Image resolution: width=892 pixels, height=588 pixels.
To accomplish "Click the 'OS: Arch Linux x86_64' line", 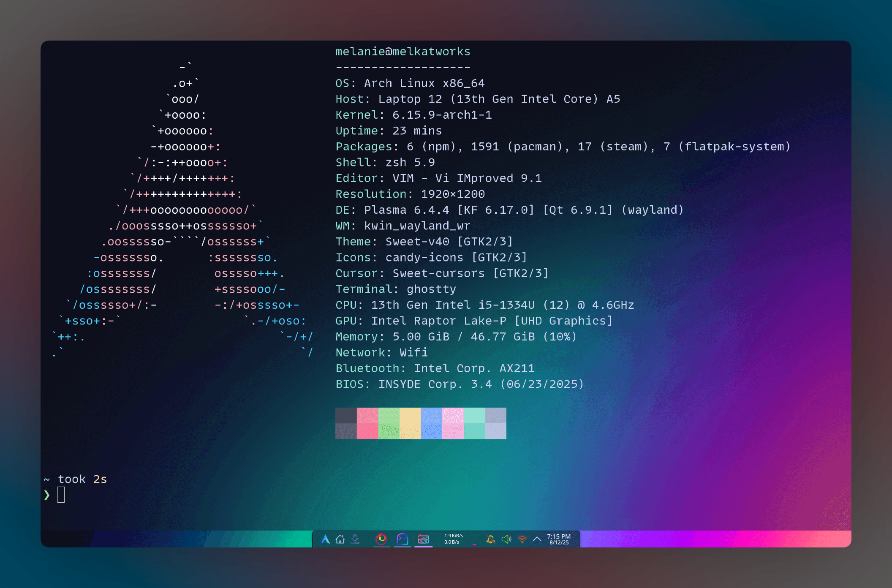I will (x=410, y=83).
